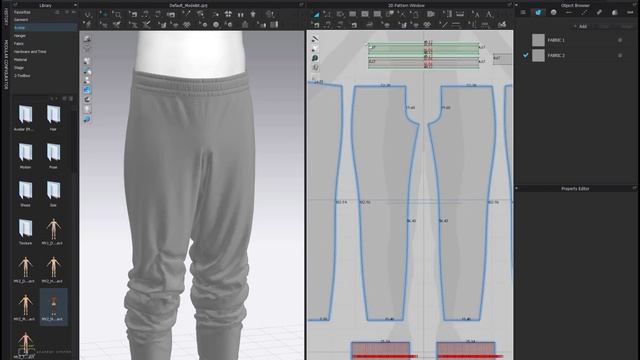Toggle third display icon in 3D vertical toolbar
The image size is (640, 360).
click(87, 61)
